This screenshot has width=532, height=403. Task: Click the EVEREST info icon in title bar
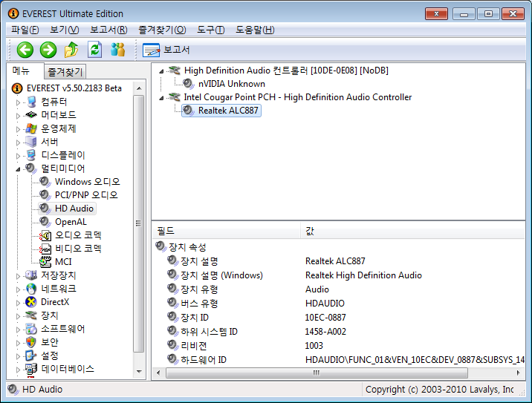[x=13, y=13]
